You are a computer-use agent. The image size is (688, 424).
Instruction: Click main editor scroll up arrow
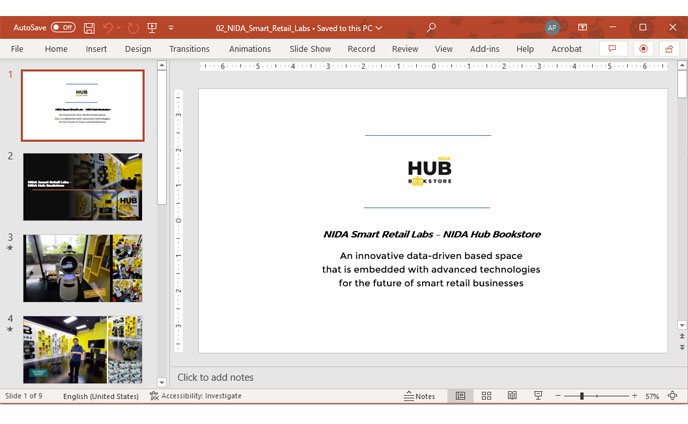682,65
